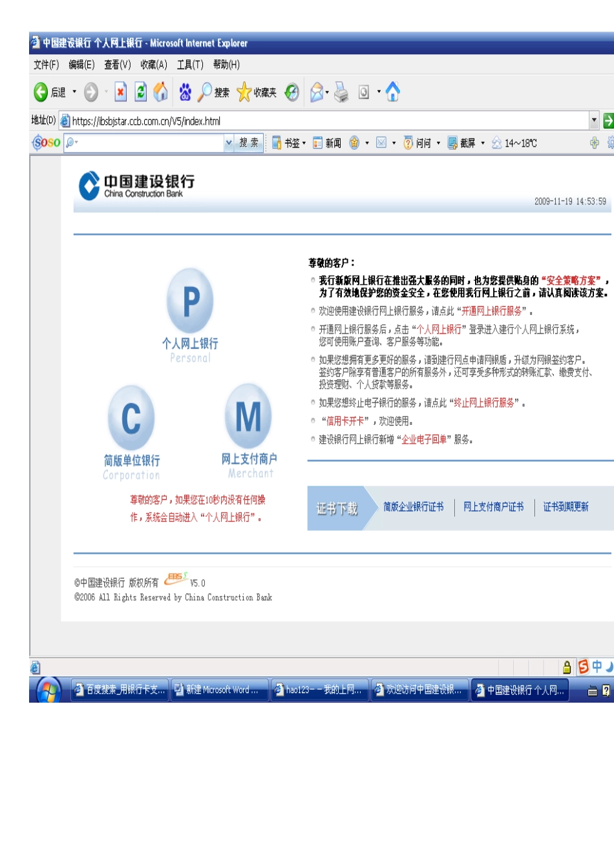This screenshot has height=868, width=614.
Task: Click the Mail envelope icon
Action: (x=317, y=92)
